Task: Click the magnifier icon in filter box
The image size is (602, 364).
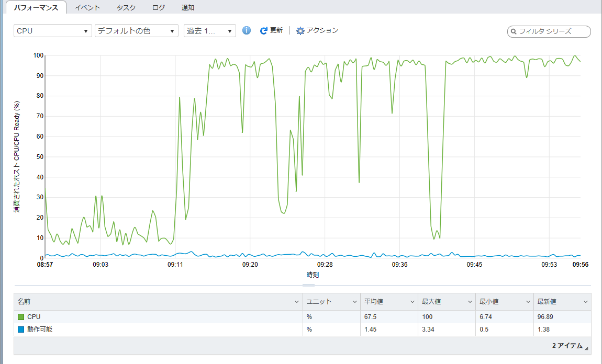Action: coord(514,32)
